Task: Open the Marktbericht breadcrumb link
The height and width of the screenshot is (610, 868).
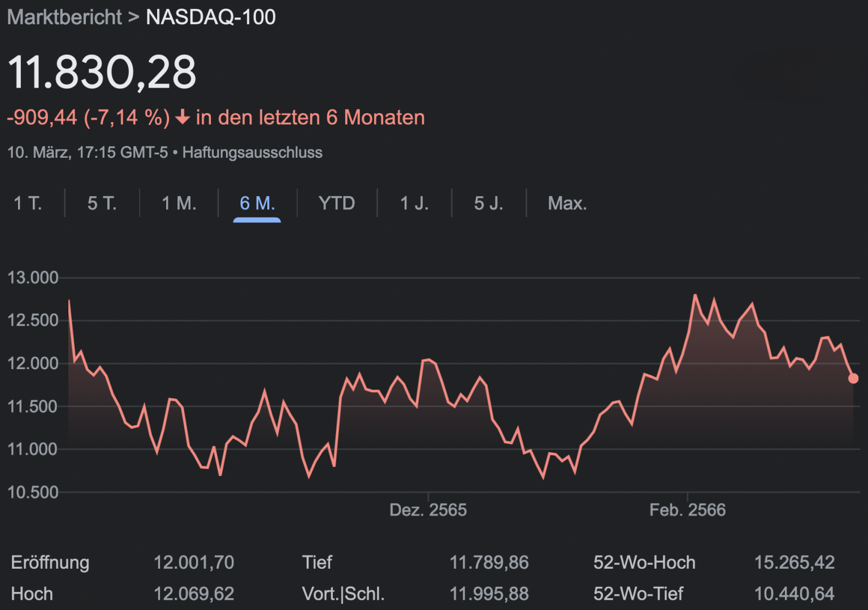Action: [x=64, y=17]
